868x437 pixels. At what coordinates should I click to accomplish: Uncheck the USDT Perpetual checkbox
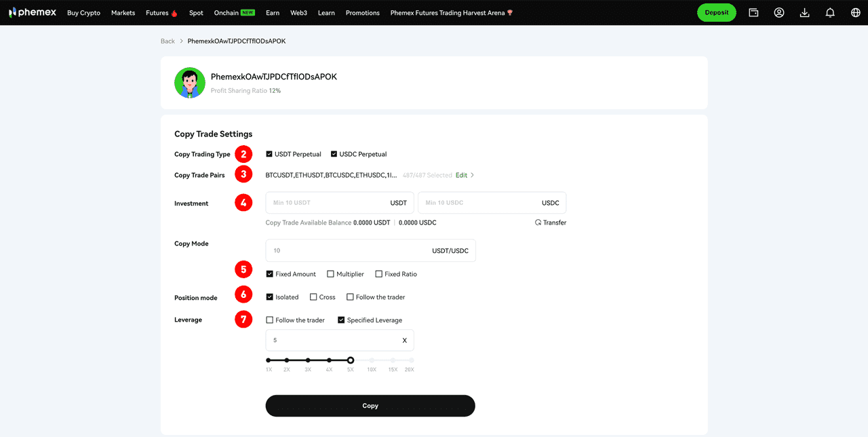click(x=269, y=154)
